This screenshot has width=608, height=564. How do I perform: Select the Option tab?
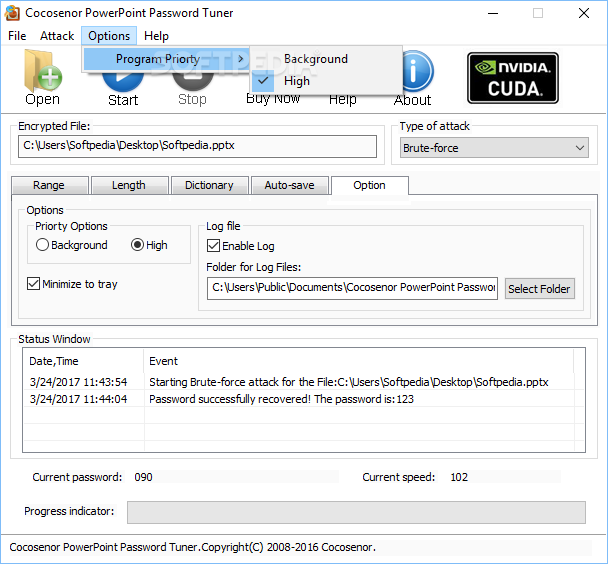click(x=370, y=185)
